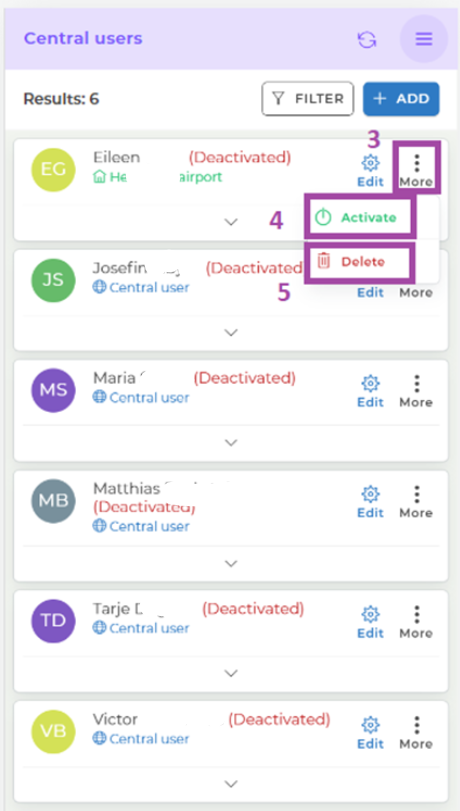Open More options for Victor

416,733
